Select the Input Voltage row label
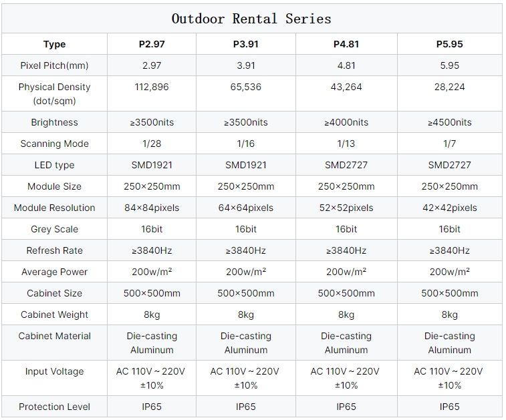This screenshot has width=506, height=420. click(x=54, y=371)
